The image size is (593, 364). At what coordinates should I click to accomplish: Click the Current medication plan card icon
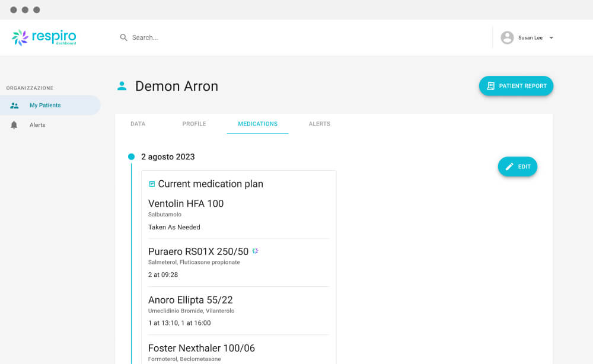[152, 184]
